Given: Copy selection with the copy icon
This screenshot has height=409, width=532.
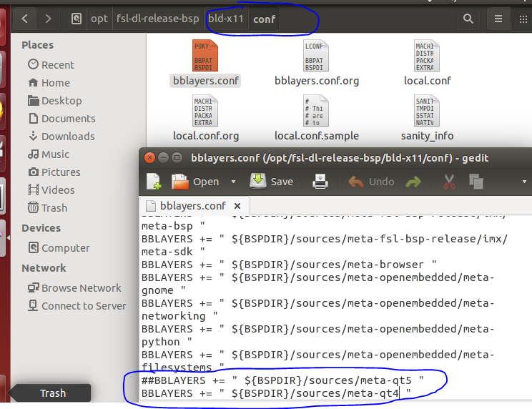Looking at the screenshot, I should click(476, 182).
